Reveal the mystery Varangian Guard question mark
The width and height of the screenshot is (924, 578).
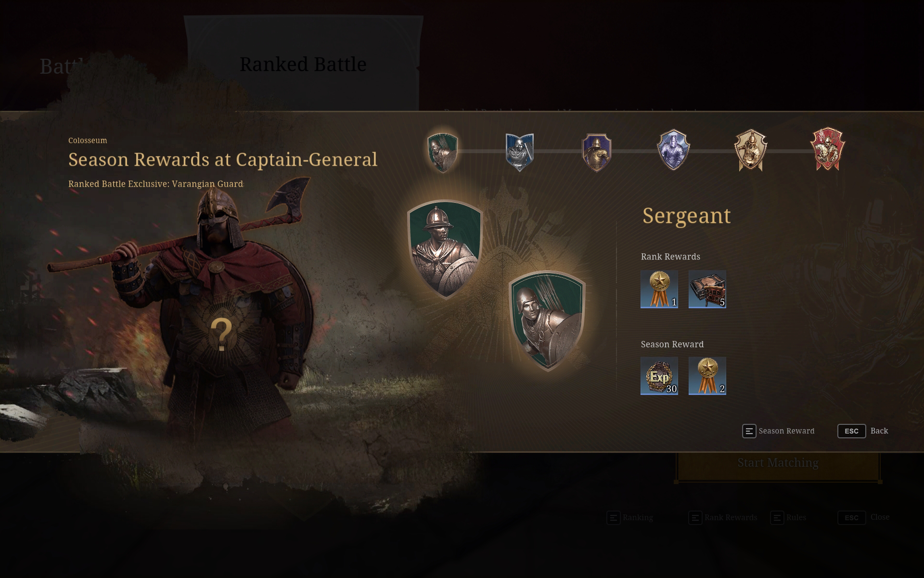[221, 335]
